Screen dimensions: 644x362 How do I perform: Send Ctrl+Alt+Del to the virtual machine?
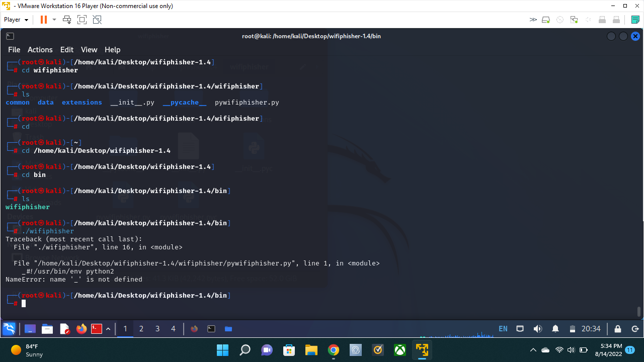pos(66,19)
